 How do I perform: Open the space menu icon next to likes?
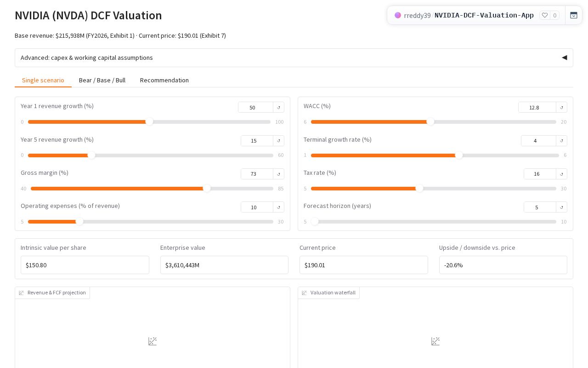click(x=574, y=15)
